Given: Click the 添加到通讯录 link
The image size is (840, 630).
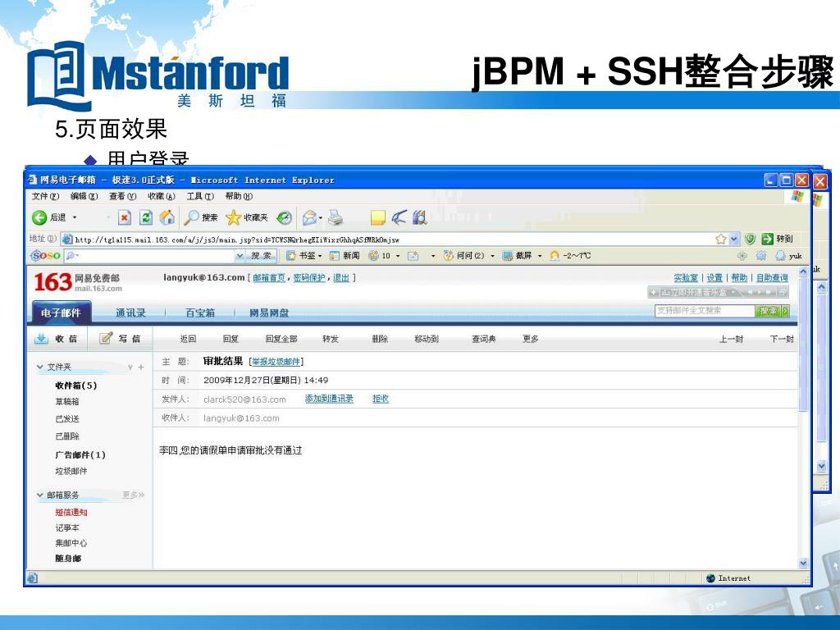Looking at the screenshot, I should click(329, 399).
